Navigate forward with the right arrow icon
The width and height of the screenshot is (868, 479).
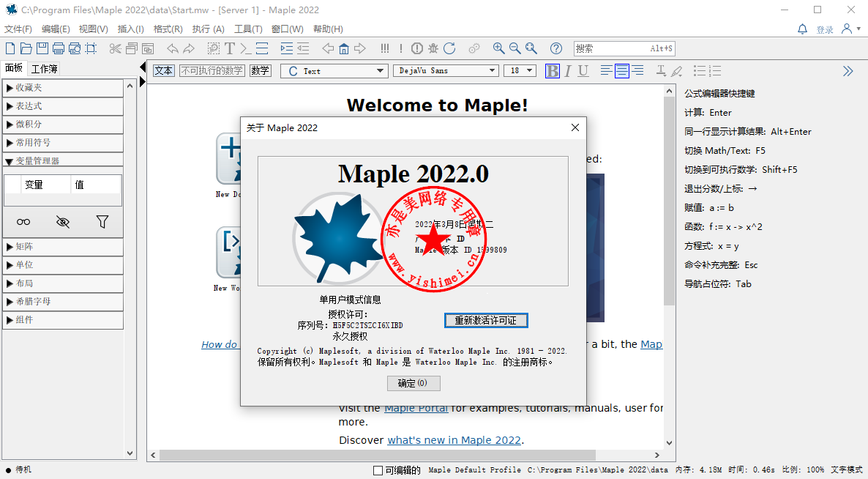pos(360,49)
